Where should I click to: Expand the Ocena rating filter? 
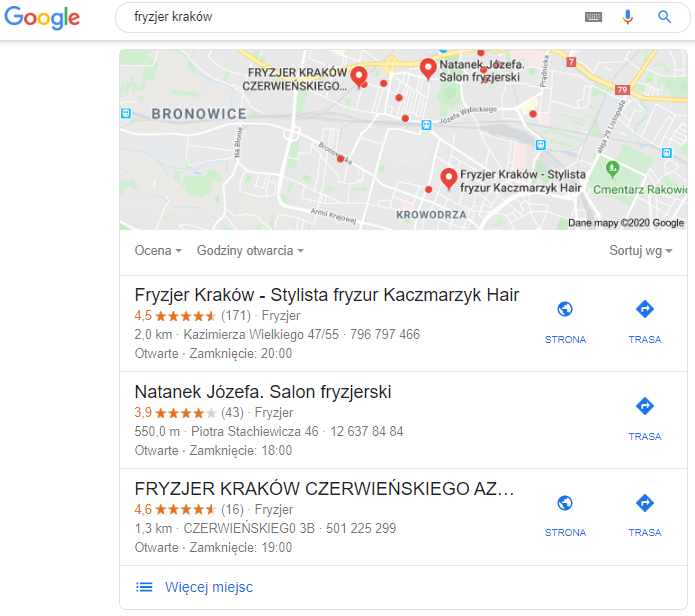pyautogui.click(x=158, y=251)
